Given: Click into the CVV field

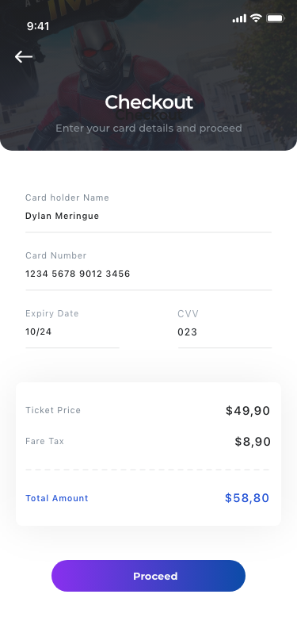Looking at the screenshot, I should coord(225,328).
